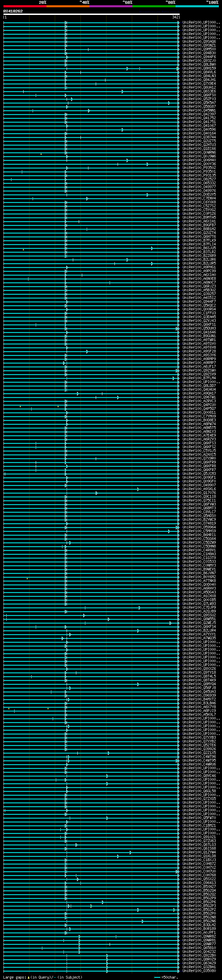
Task: Select the UniRef100_A9SKL6 label
Action: 199,489
